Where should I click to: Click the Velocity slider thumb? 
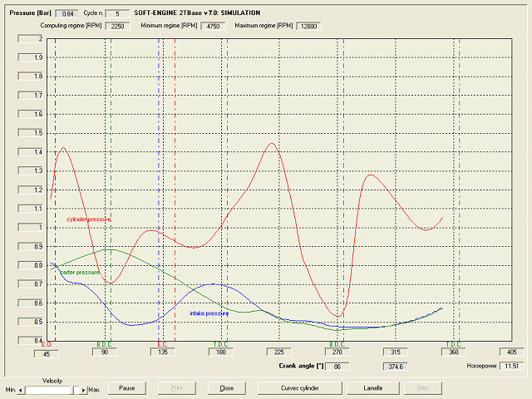76,390
